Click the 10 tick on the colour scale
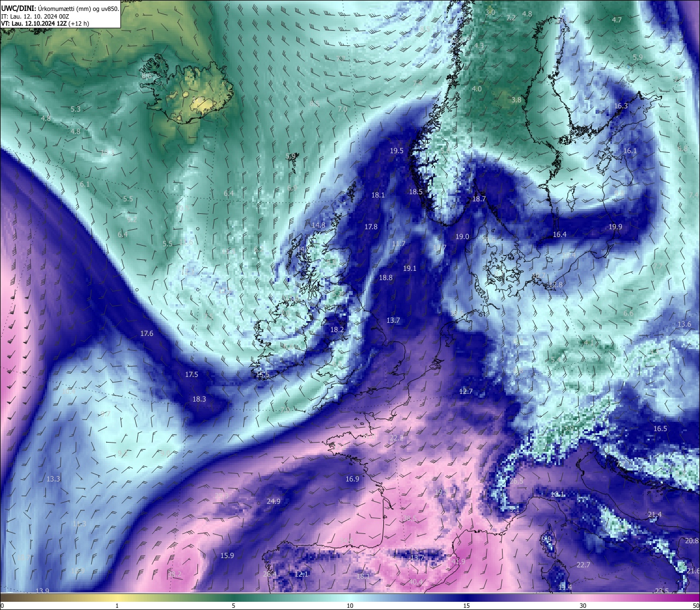 click(350, 606)
